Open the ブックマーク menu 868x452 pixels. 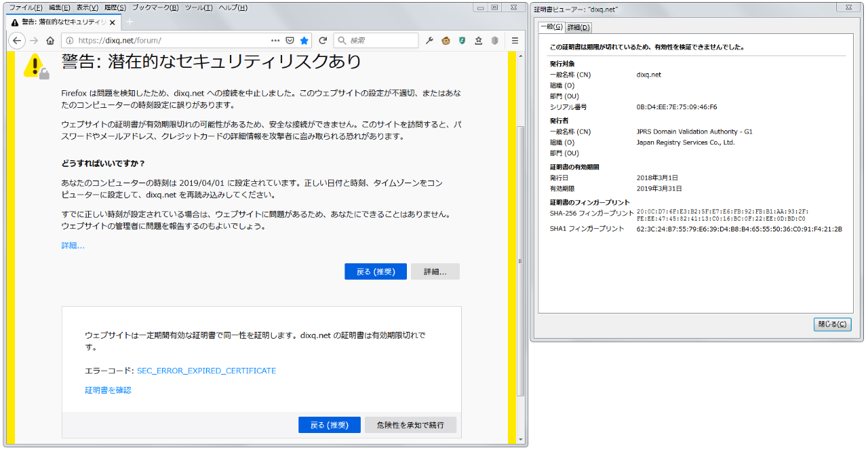tap(155, 7)
